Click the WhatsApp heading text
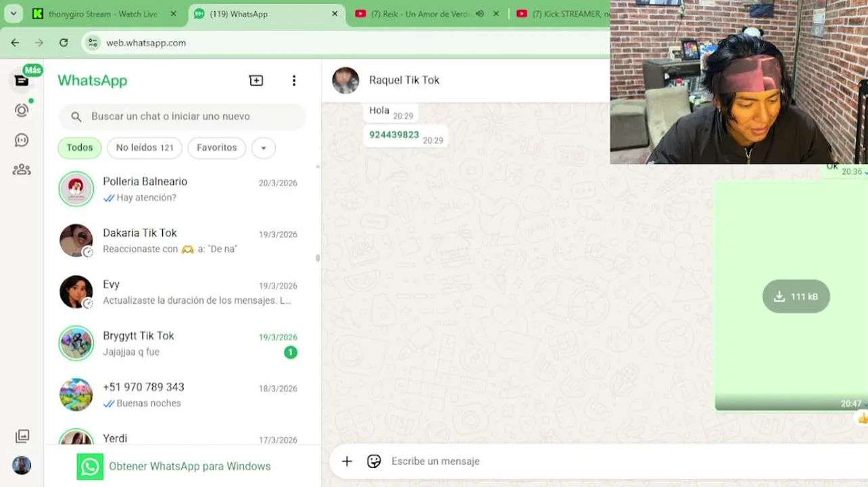This screenshot has height=487, width=868. coord(93,80)
